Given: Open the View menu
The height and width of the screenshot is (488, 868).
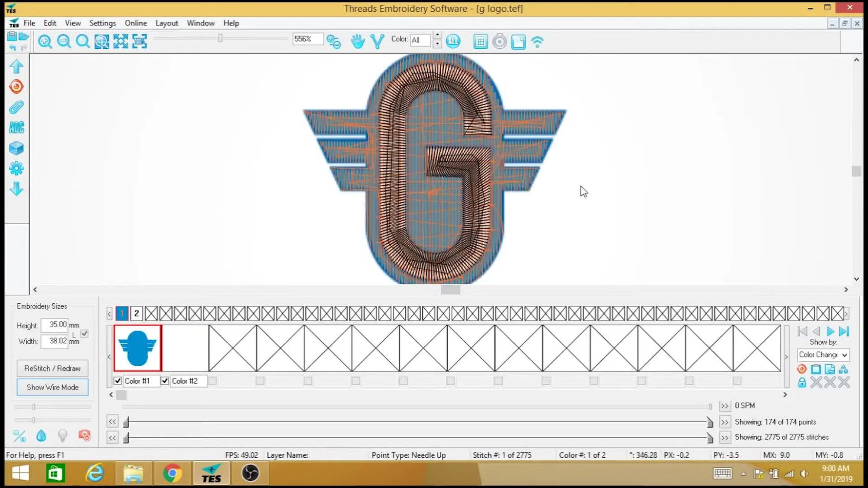Looking at the screenshot, I should pyautogui.click(x=73, y=23).
